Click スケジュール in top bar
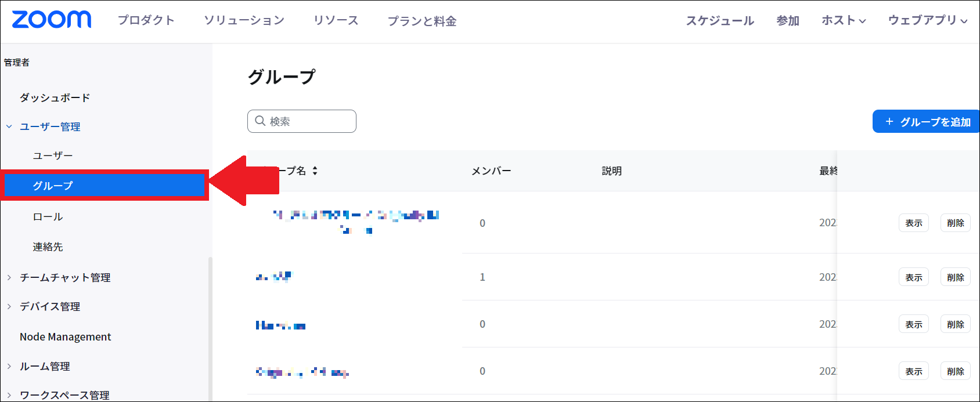This screenshot has height=402, width=980. [720, 21]
